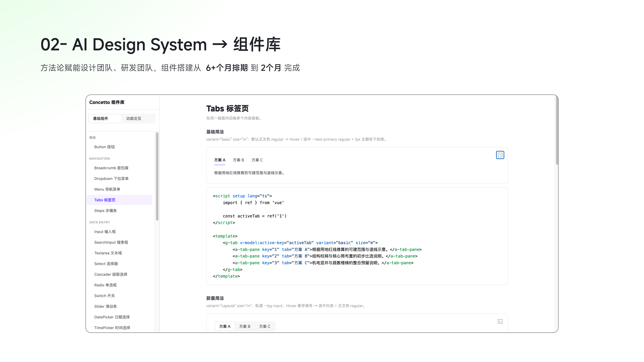Click the 胶囊用法 section heading
Screen dimensions: 644x362
coord(215,298)
